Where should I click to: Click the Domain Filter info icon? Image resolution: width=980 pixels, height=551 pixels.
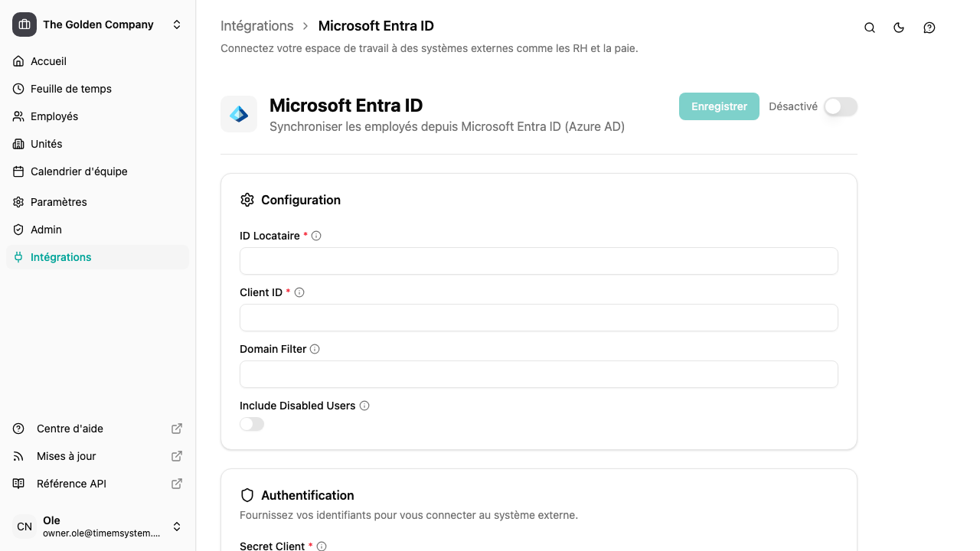315,349
